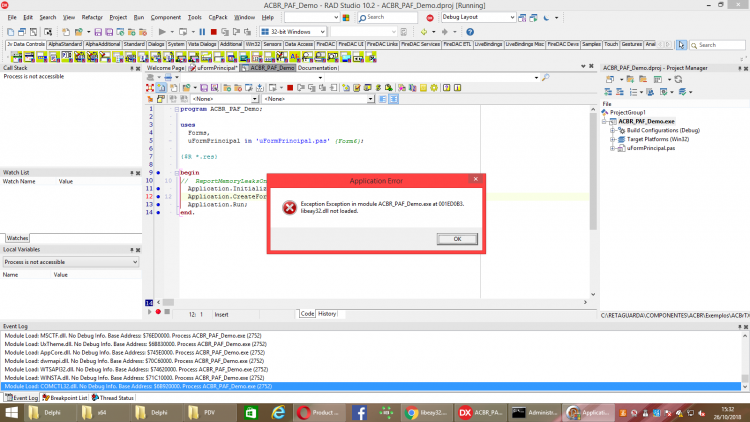
Task: Click the Windows Start button on taskbar
Action: click(x=11, y=412)
